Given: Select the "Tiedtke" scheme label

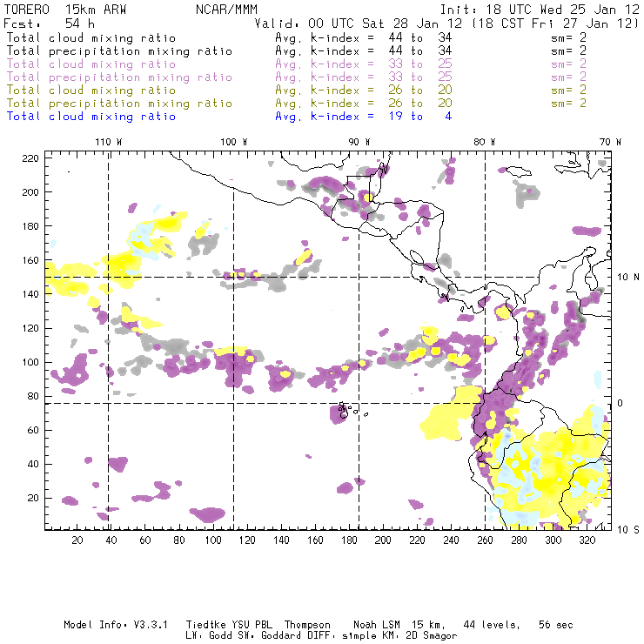Looking at the screenshot, I should [x=205, y=625].
